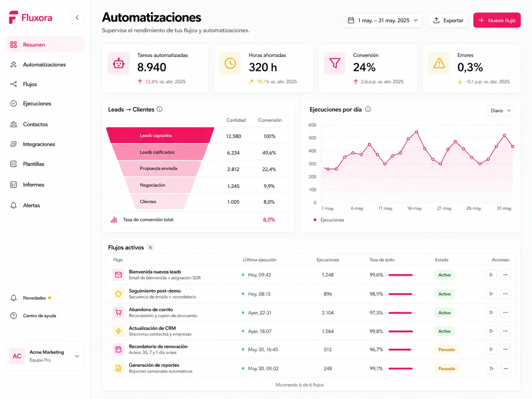Sort by the Ejecuciones column header
This screenshot has height=399, width=532.
pos(328,260)
